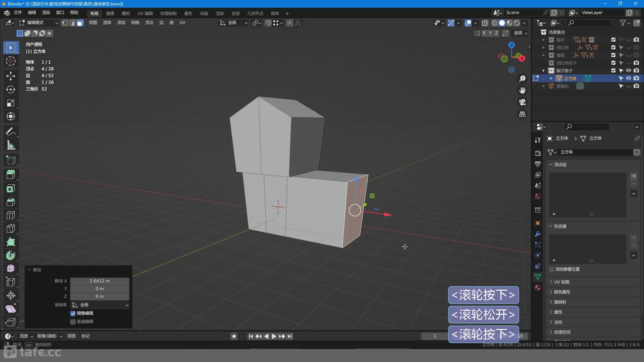
Task: Click the zoom view magnifier icon
Action: (x=522, y=78)
